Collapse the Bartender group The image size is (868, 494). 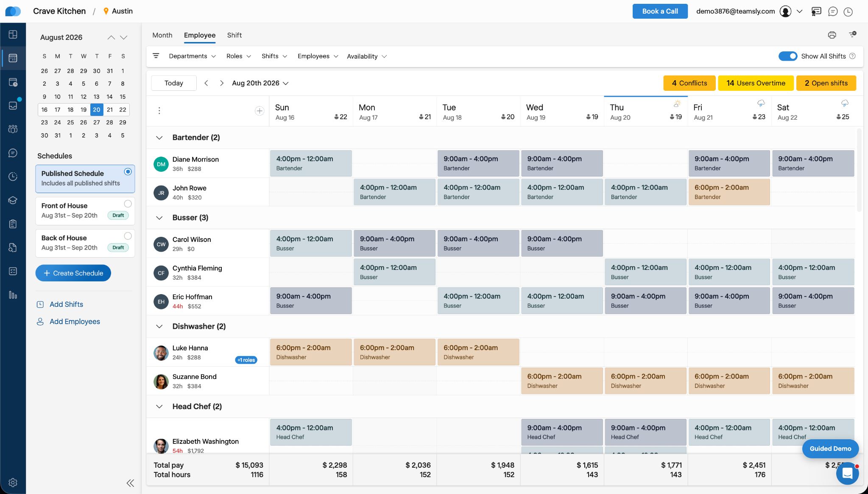tap(159, 138)
